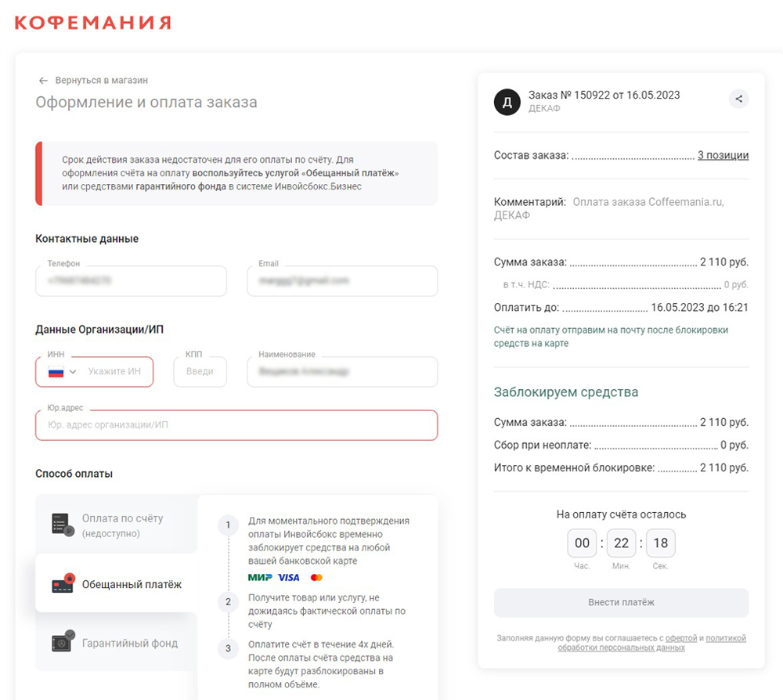Select the Гарантийный фонд payment tab
783x700 pixels.
[117, 642]
